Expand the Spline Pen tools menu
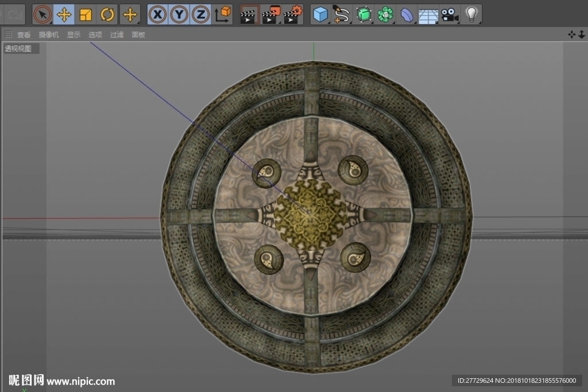 342,14
